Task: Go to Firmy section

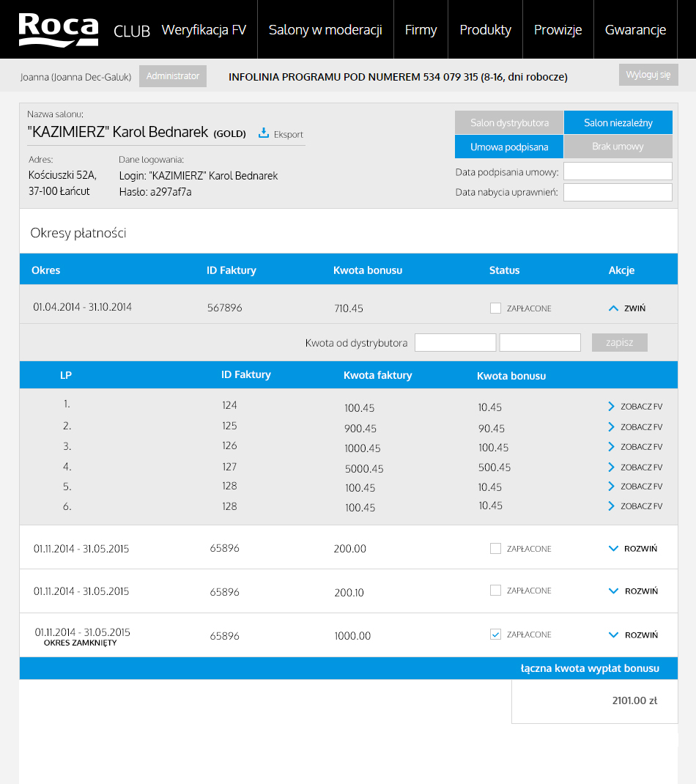Action: click(x=421, y=29)
